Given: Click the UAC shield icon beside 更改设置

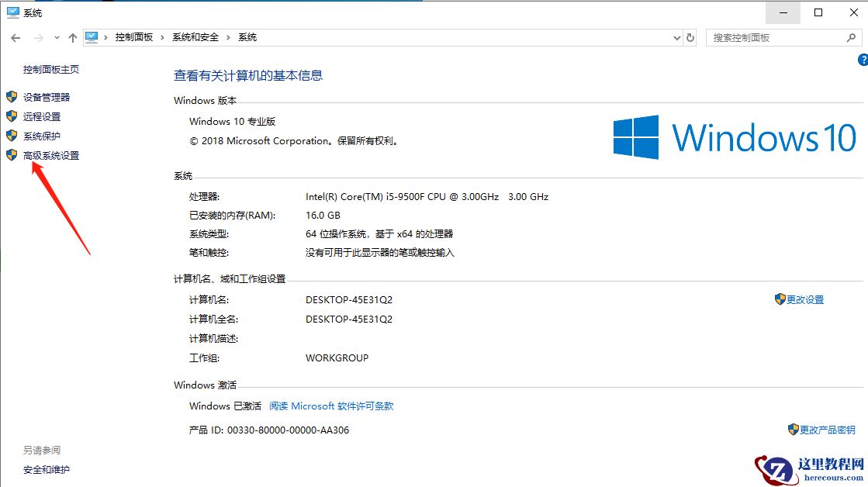Looking at the screenshot, I should click(779, 299).
